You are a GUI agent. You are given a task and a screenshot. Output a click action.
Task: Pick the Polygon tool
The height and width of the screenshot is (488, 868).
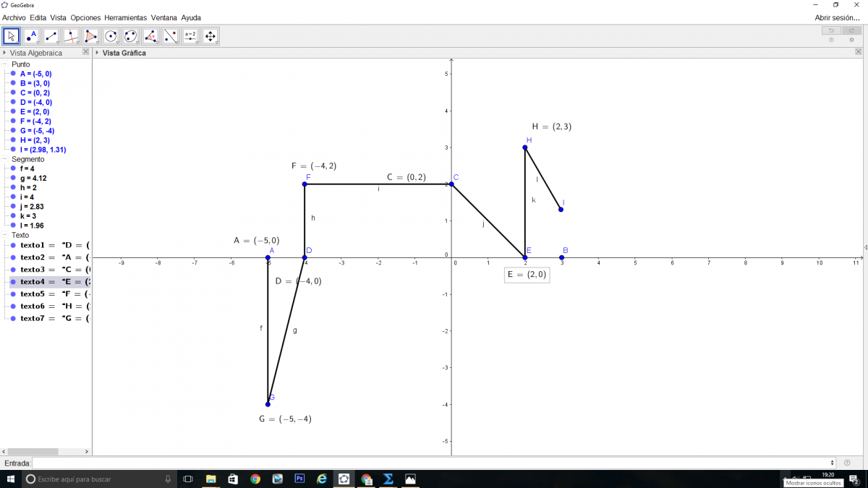tap(91, 35)
